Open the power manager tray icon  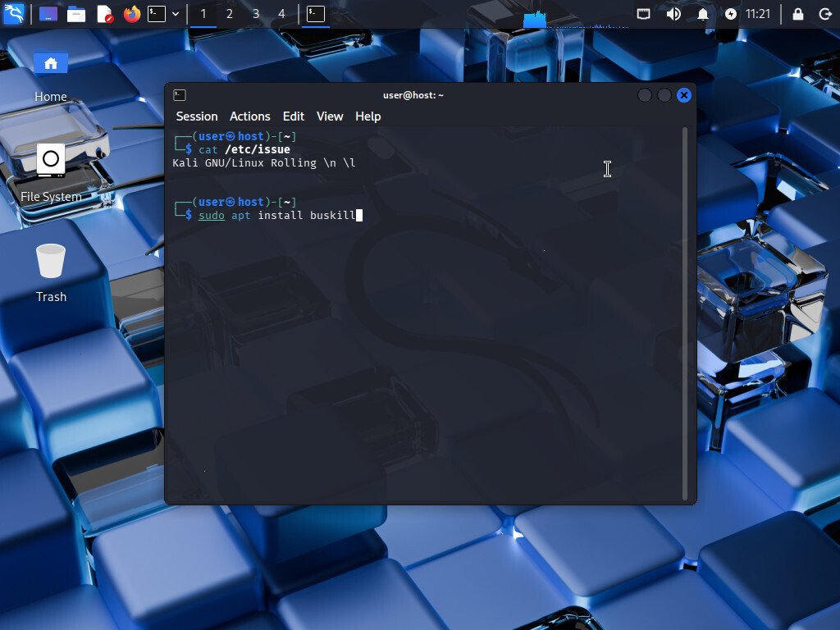click(730, 14)
